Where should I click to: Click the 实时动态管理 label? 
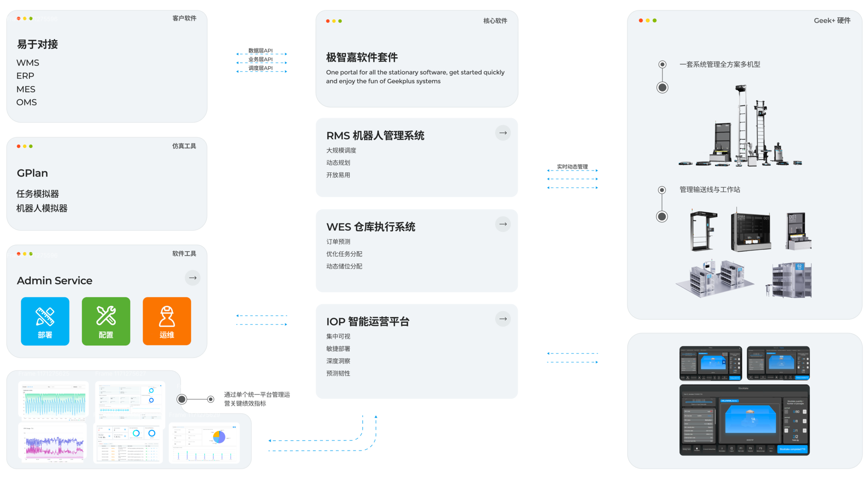coord(572,166)
